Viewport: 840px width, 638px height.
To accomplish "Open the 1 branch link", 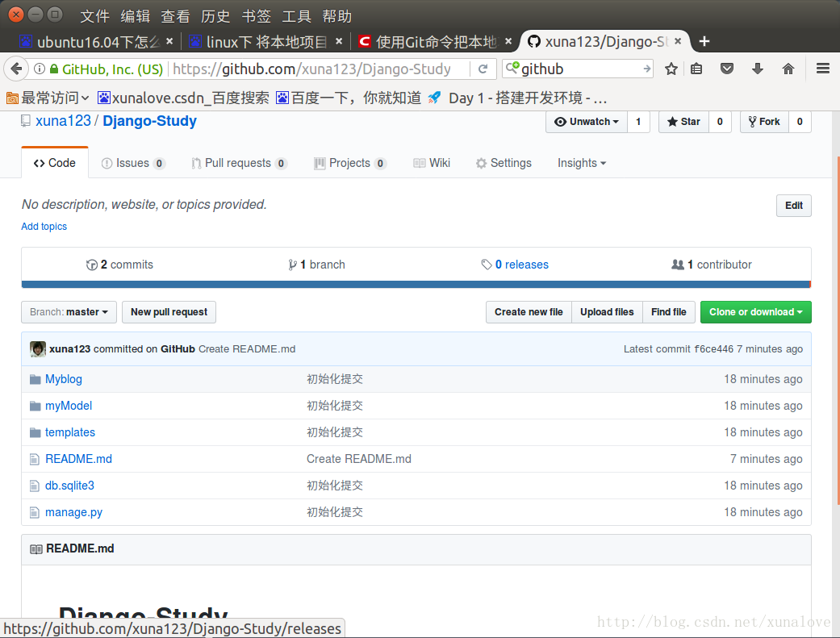I will [x=316, y=265].
